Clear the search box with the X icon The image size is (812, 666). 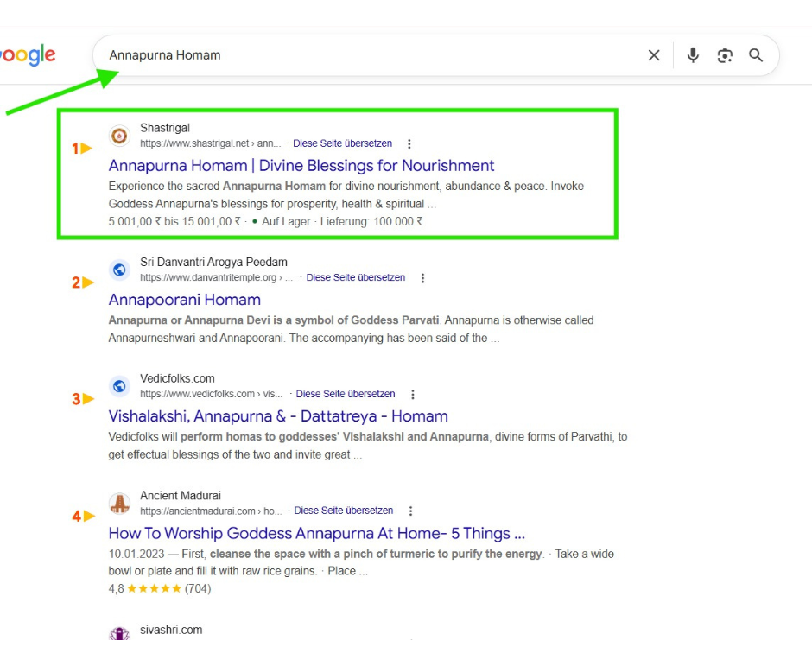pyautogui.click(x=654, y=55)
